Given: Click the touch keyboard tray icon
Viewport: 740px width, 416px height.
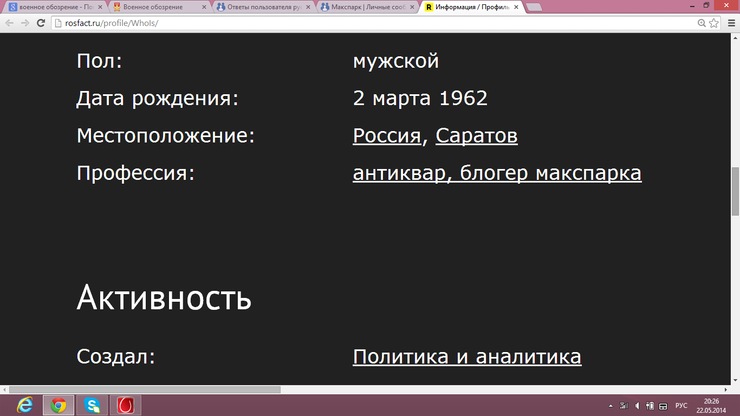Looking at the screenshot, I should (x=663, y=406).
